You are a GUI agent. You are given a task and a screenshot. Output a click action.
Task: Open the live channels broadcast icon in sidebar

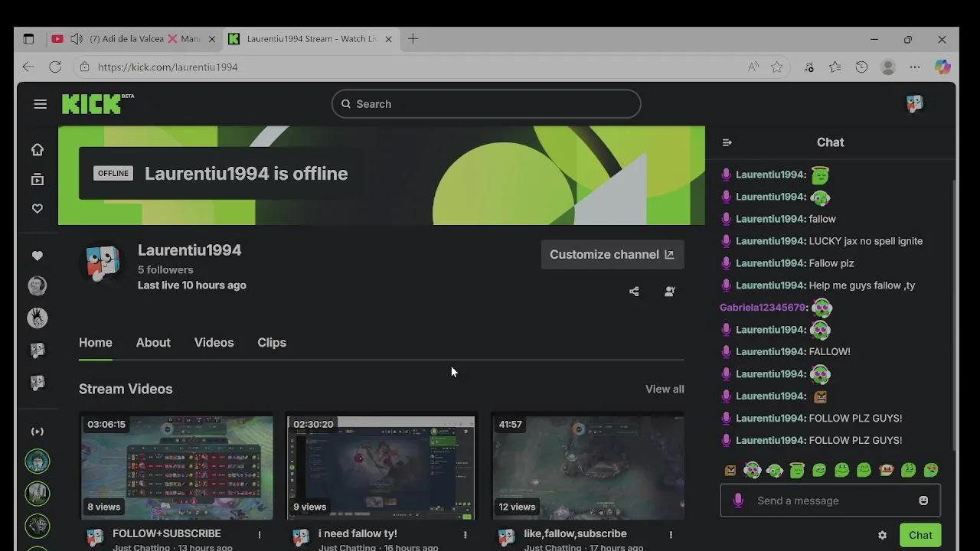pos(38,432)
